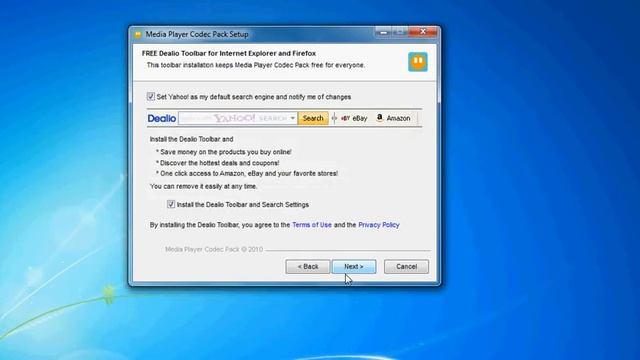
Task: Minimize the setup window
Action: 383,32
